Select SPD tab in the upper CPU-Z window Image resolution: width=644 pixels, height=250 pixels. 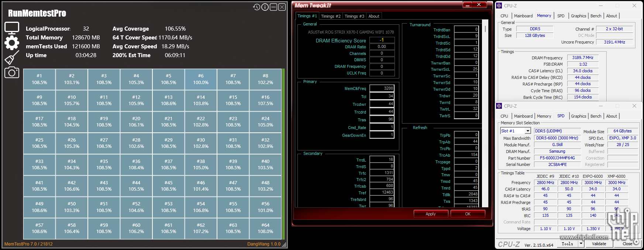point(561,16)
